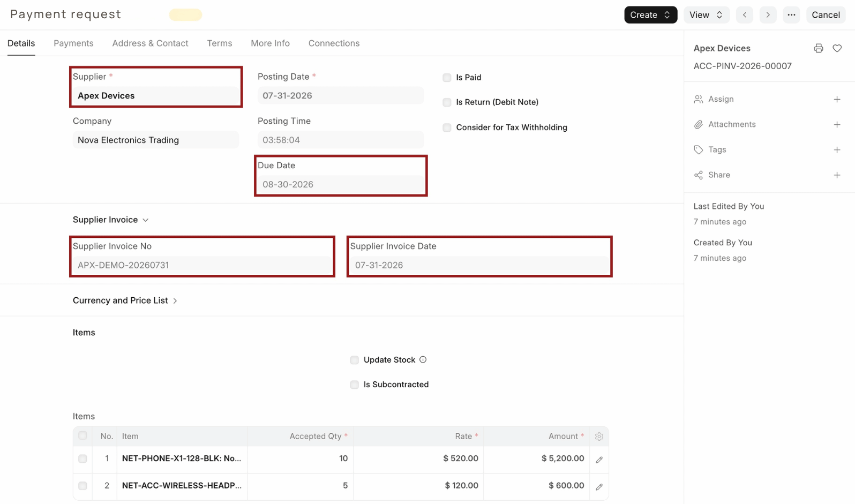Click the Supplier Invoice Date field
The width and height of the screenshot is (855, 504).
pyautogui.click(x=479, y=265)
